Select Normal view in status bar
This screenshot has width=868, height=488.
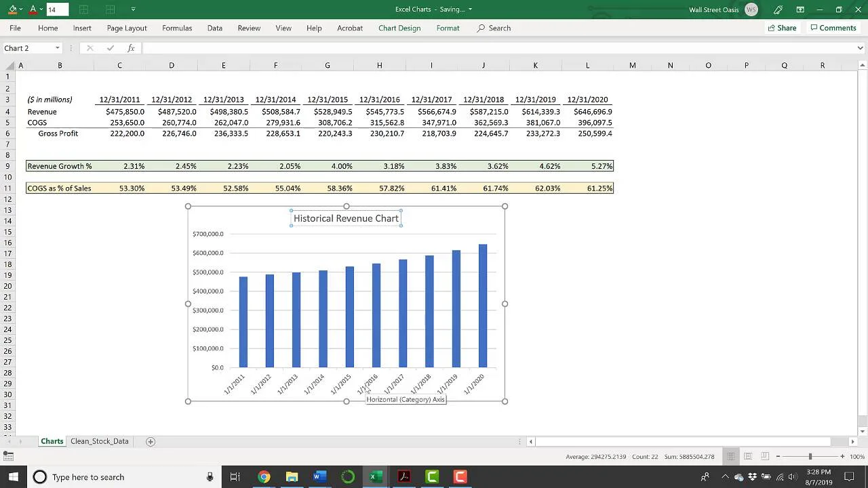(730, 456)
